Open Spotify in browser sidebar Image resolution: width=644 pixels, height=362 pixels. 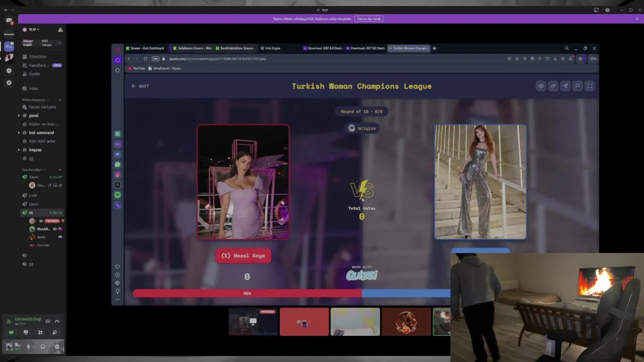click(118, 195)
